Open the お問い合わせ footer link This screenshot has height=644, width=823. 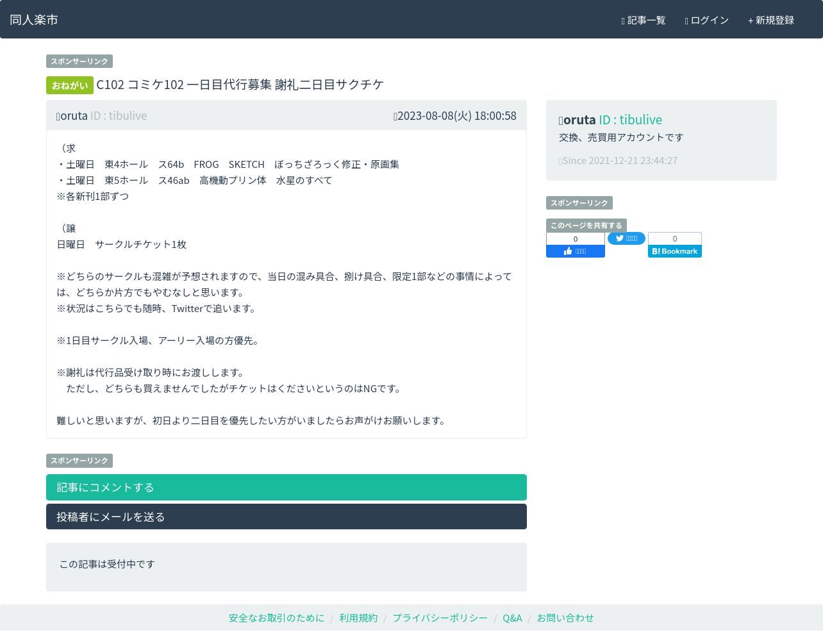pyautogui.click(x=565, y=618)
